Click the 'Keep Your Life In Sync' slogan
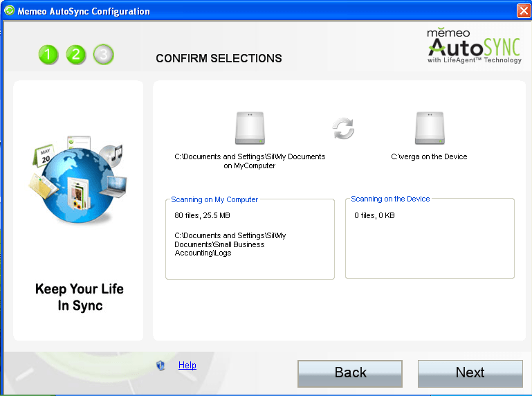The image size is (532, 396). (x=80, y=297)
